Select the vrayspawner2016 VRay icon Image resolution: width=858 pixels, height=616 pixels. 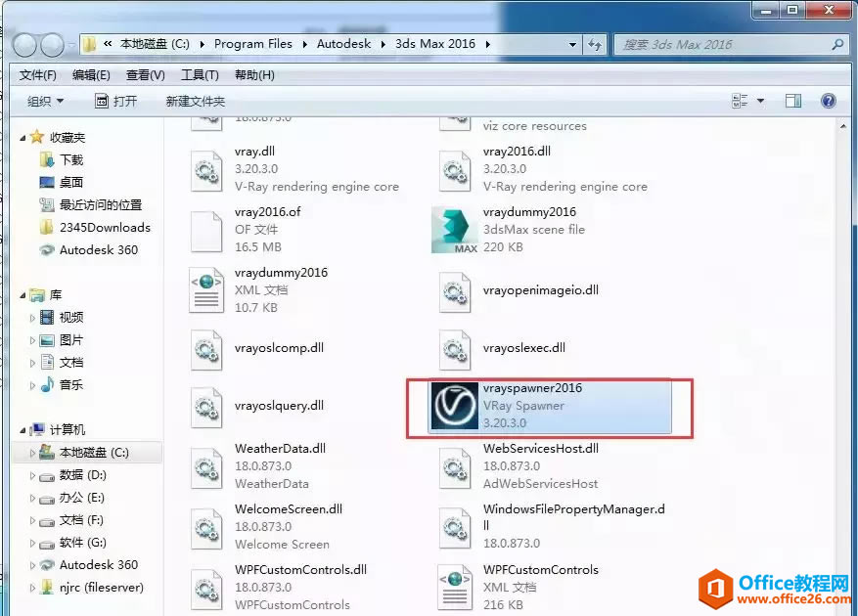pyautogui.click(x=454, y=406)
